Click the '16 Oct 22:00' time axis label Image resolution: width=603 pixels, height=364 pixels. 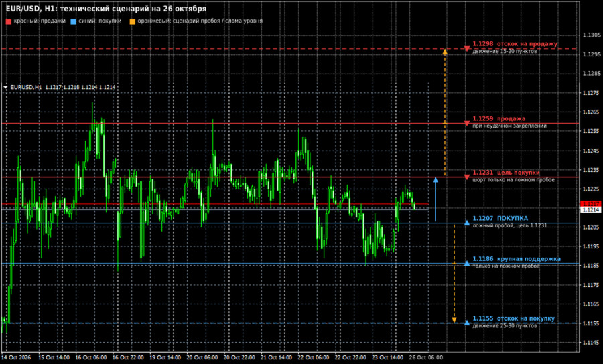128,357
